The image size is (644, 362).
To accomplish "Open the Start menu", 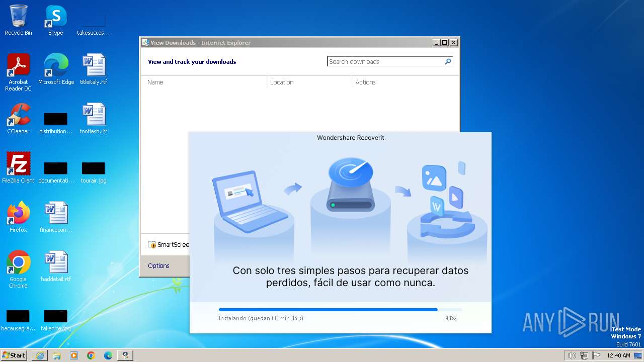I will (14, 355).
